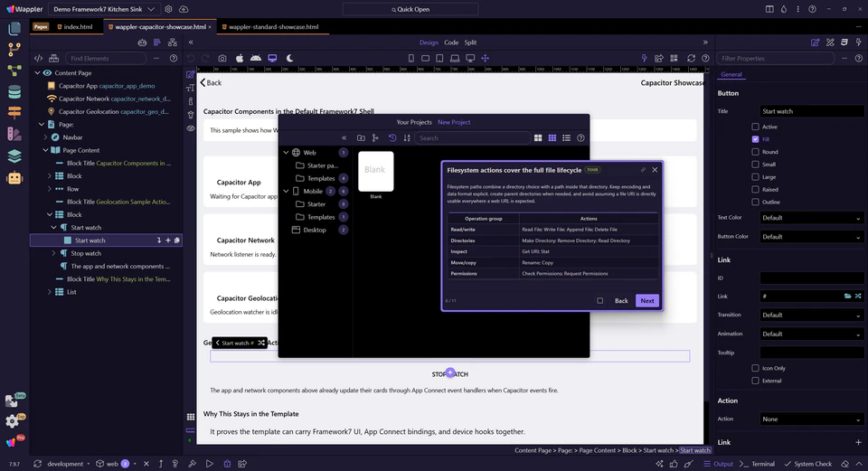Open the Output panel

718,464
